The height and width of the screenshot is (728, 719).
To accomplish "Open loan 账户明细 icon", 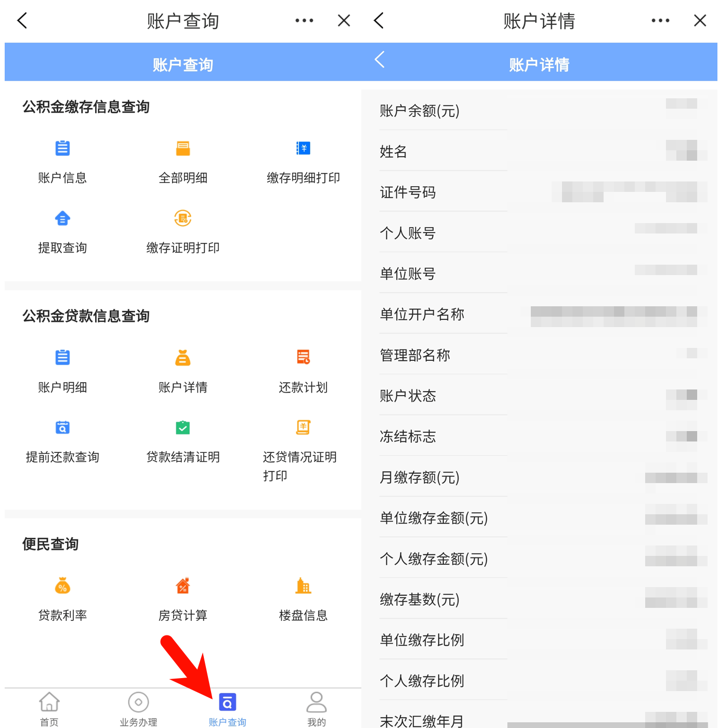I will [62, 358].
